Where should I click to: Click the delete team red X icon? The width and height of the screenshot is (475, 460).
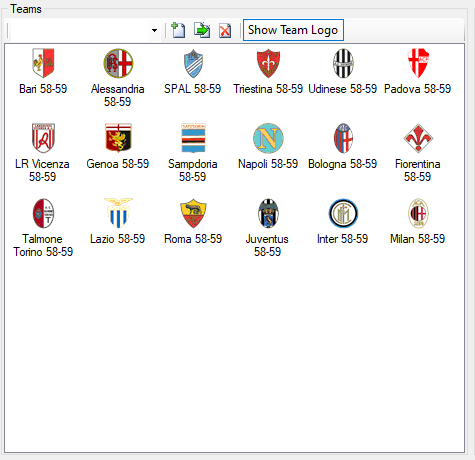225,30
